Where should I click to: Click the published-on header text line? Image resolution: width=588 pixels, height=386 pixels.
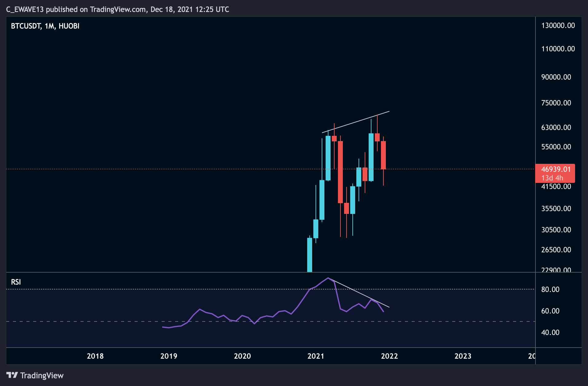click(118, 10)
